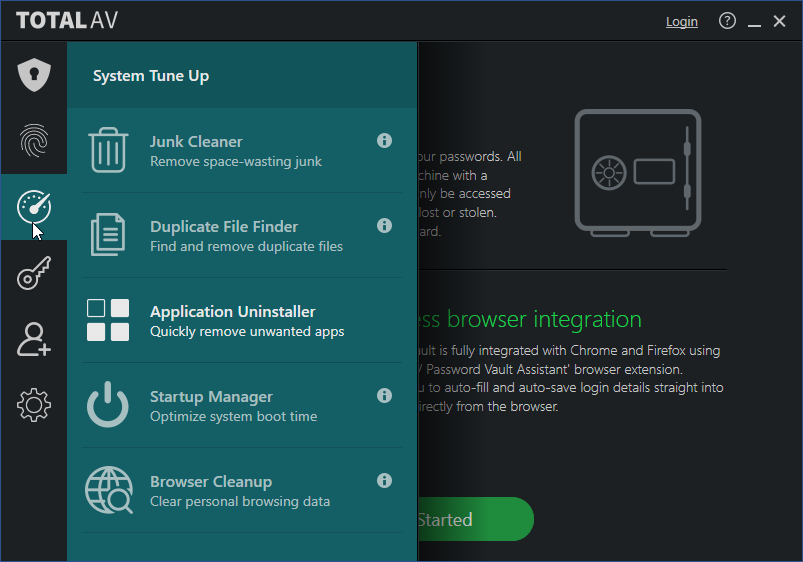803x562 pixels.
Task: Open Application Uninstaller menu entry
Action: pos(242,320)
